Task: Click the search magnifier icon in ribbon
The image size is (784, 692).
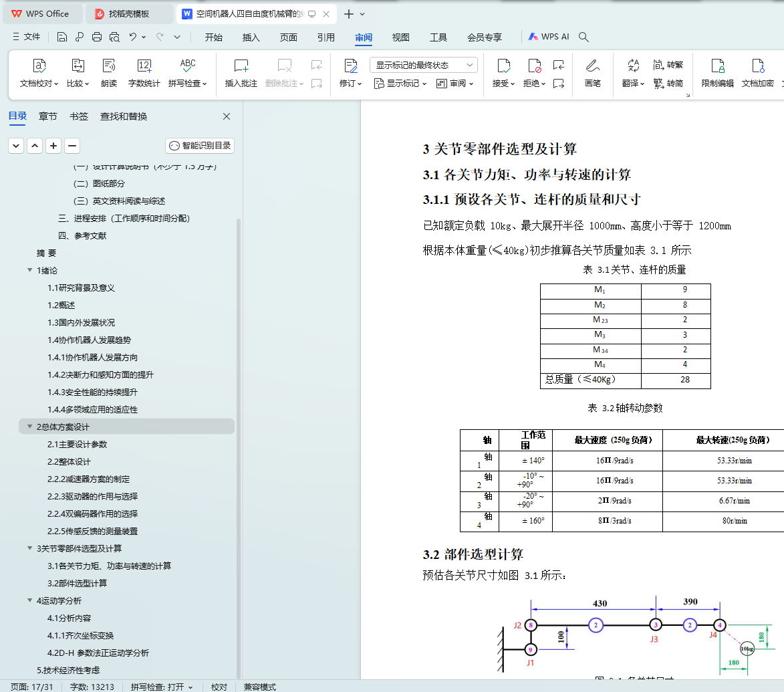Action: tap(583, 37)
